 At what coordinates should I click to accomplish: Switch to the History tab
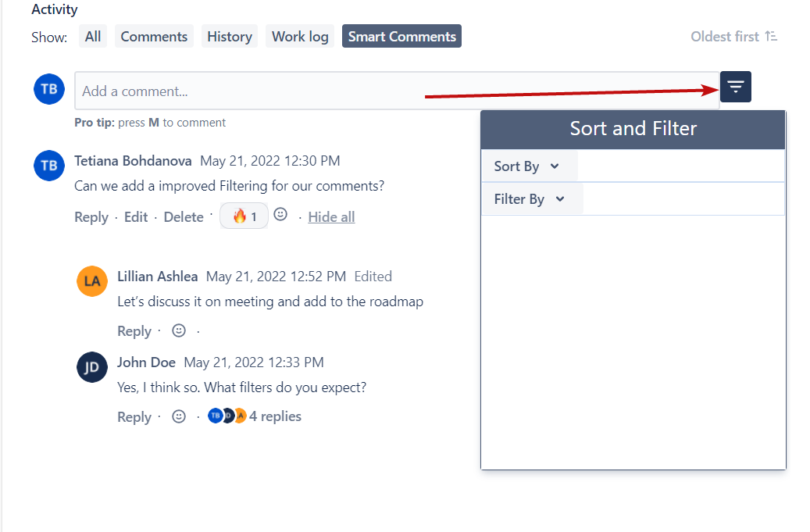pos(229,37)
